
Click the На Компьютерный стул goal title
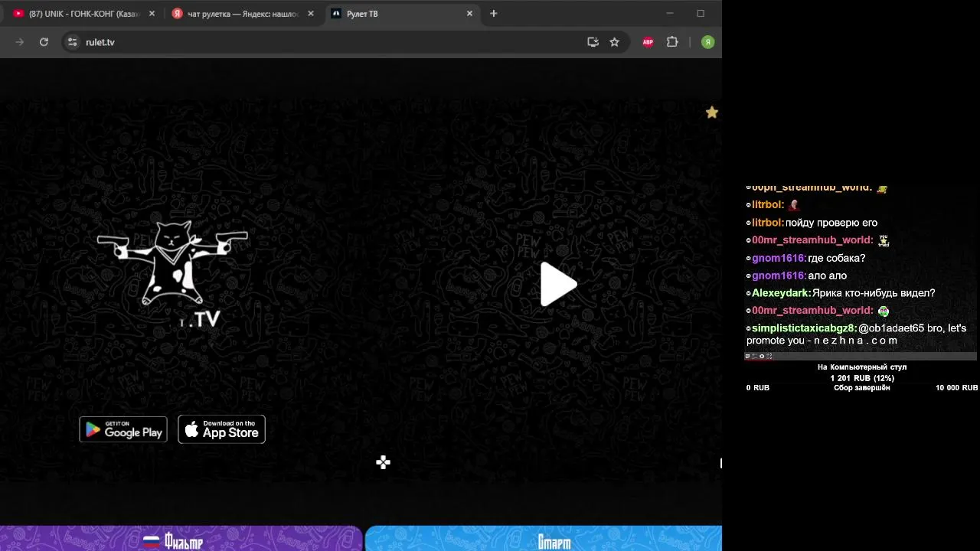(862, 367)
